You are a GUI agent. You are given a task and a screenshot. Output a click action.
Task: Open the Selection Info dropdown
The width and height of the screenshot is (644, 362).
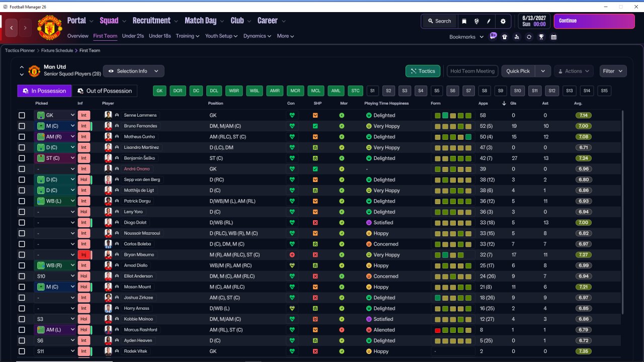tap(133, 71)
